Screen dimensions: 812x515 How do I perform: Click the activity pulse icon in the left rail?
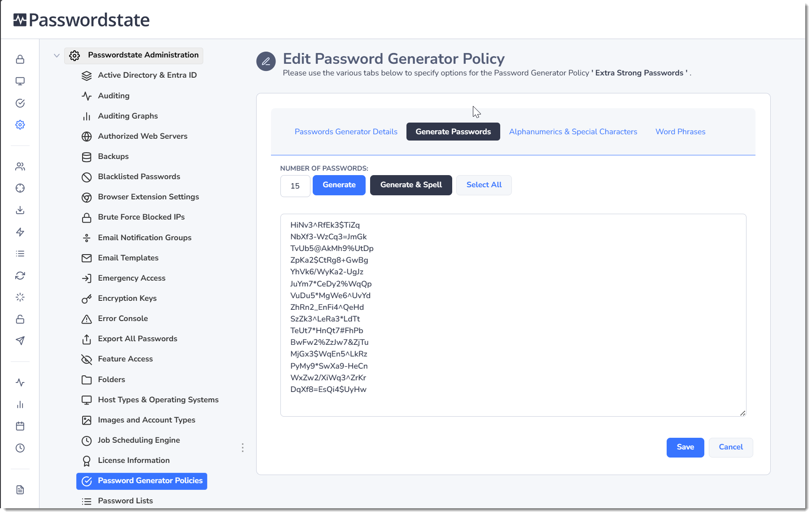coord(20,383)
